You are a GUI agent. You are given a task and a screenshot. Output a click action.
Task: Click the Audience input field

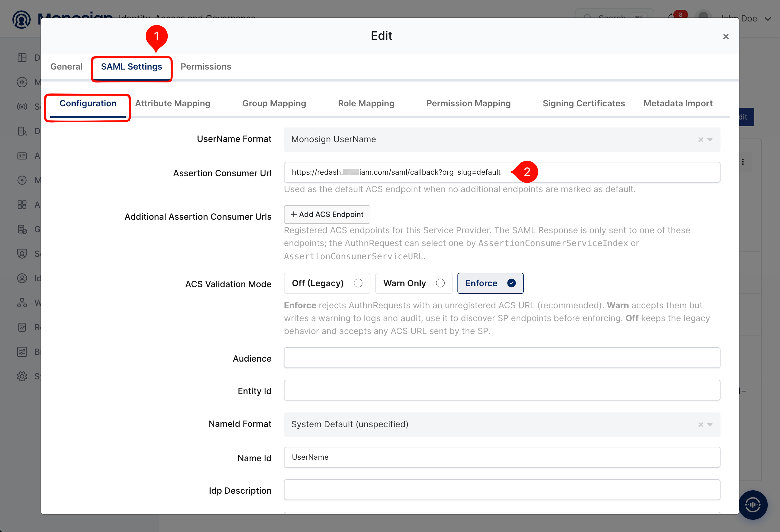coord(502,358)
